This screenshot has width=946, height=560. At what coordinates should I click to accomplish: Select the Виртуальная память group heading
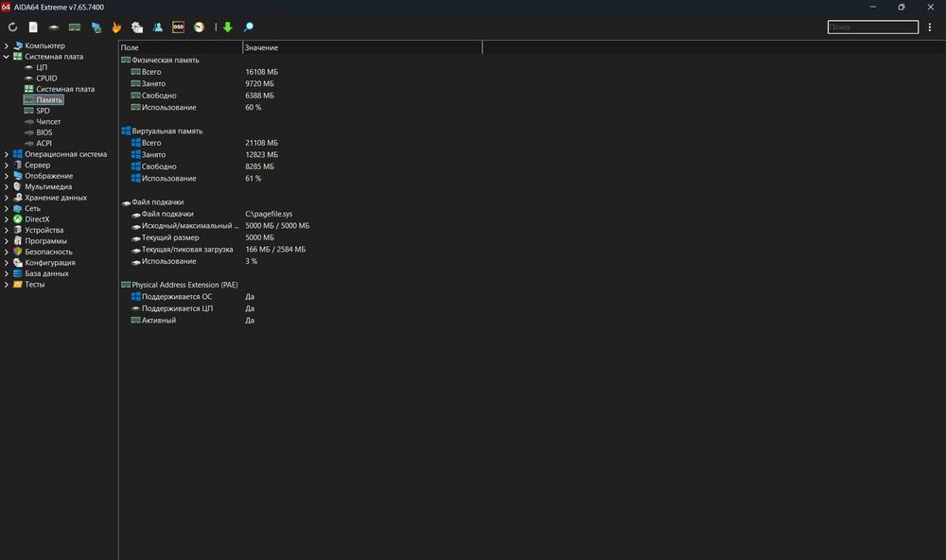(167, 131)
